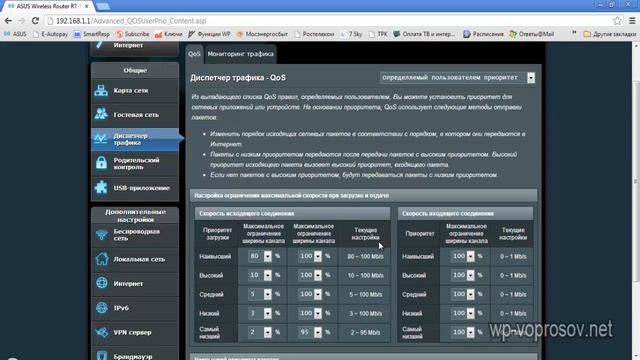This screenshot has width=640, height=360.
Task: Open LAN (Локальная сеть) house icon
Action: pyautogui.click(x=102, y=259)
